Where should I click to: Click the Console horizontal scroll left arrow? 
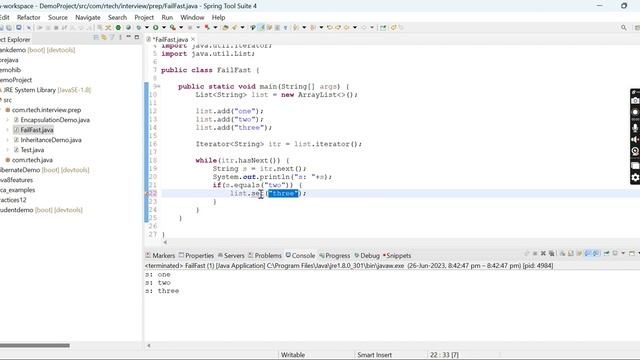[x=149, y=345]
